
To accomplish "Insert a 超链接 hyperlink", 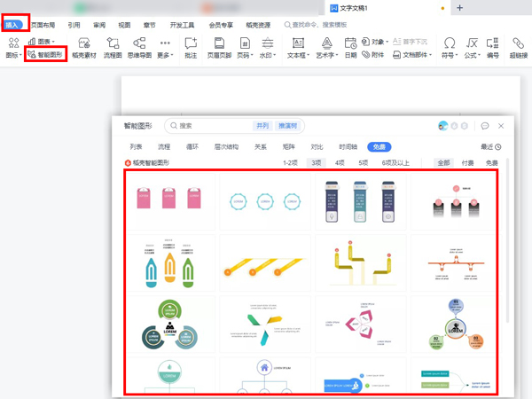I will (519, 47).
